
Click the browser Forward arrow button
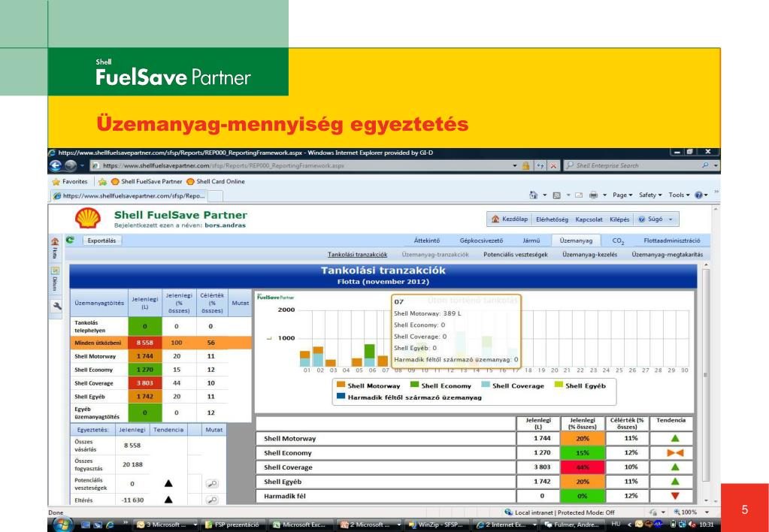[70, 166]
